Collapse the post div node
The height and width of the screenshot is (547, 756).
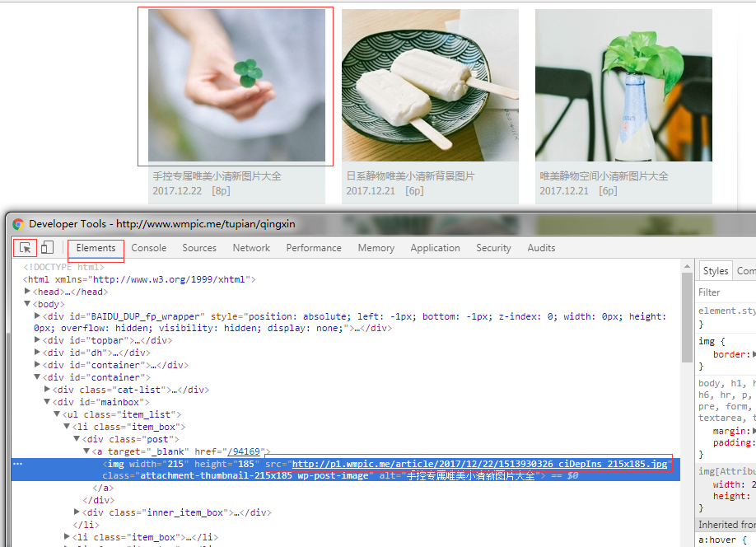click(77, 439)
